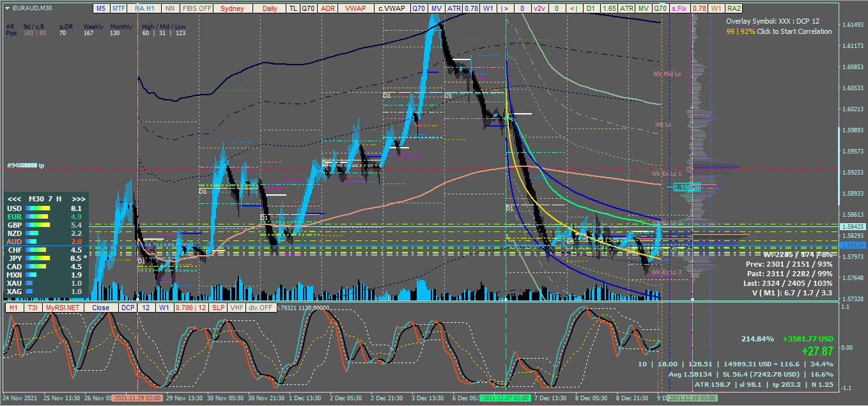The image size is (868, 406).
Task: Select XAU row in currency strength meter
Action: click(45, 283)
